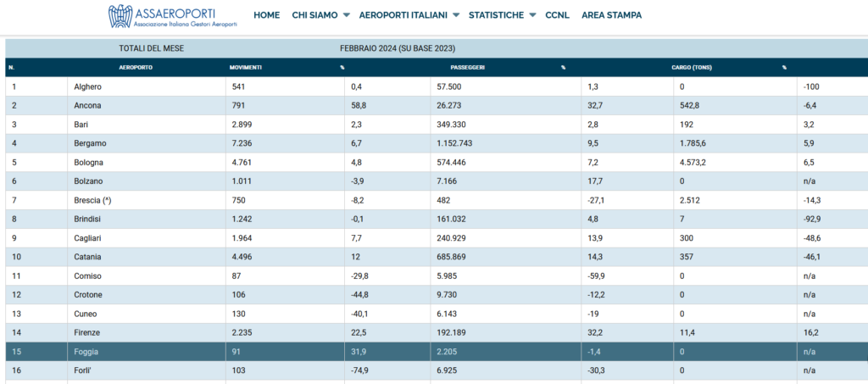868x384 pixels.
Task: Click the Brescia (^) airport name
Action: pyautogui.click(x=93, y=200)
